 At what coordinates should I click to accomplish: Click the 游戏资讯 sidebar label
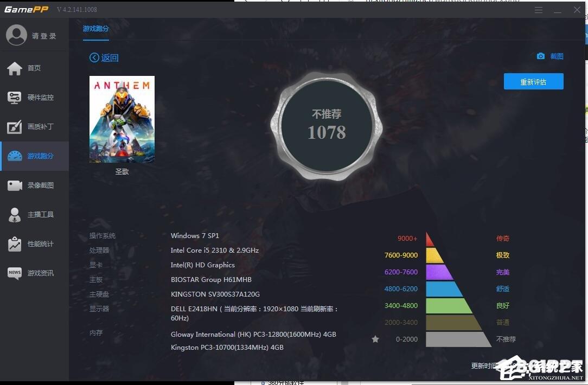tap(41, 273)
